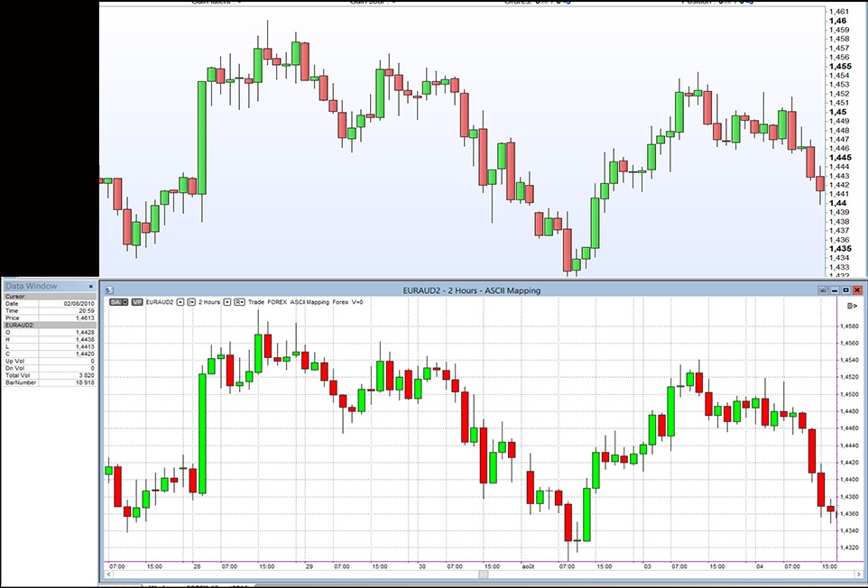
Task: Click the EURAUD2 symbol label in chart toolbar
Action: click(x=160, y=302)
